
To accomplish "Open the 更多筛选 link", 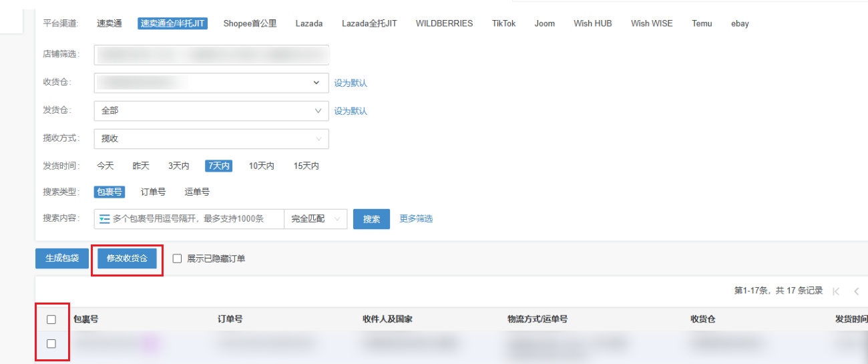I will (416, 218).
